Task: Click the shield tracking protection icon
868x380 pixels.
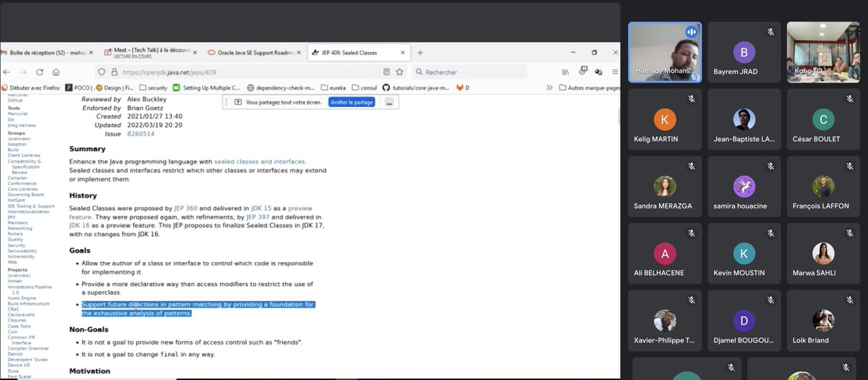Action: 102,72
